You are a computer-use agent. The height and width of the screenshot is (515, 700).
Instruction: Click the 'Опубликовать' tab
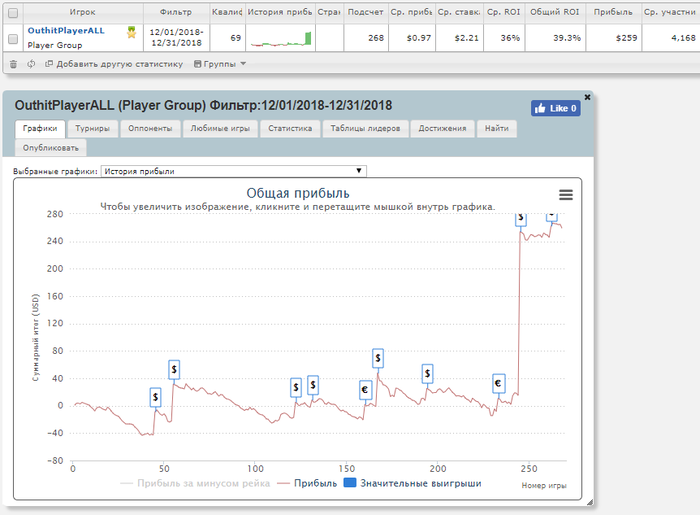(51, 148)
